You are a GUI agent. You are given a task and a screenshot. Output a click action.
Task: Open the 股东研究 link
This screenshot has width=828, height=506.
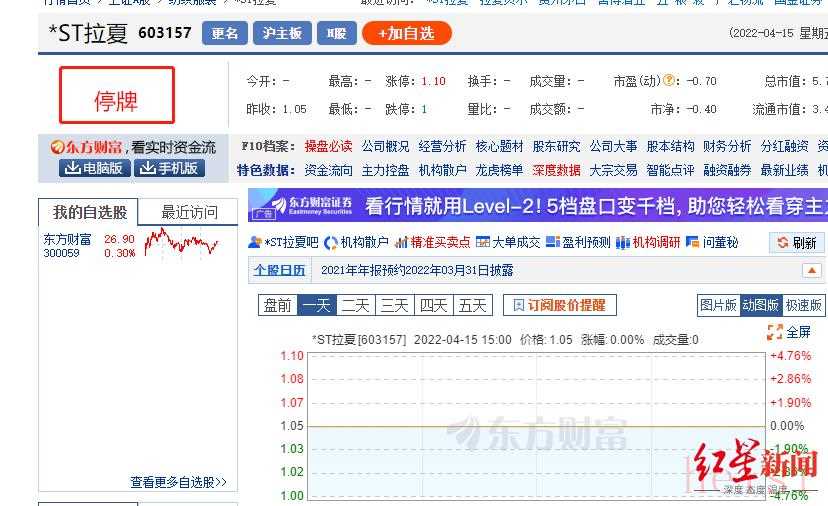coord(556,146)
